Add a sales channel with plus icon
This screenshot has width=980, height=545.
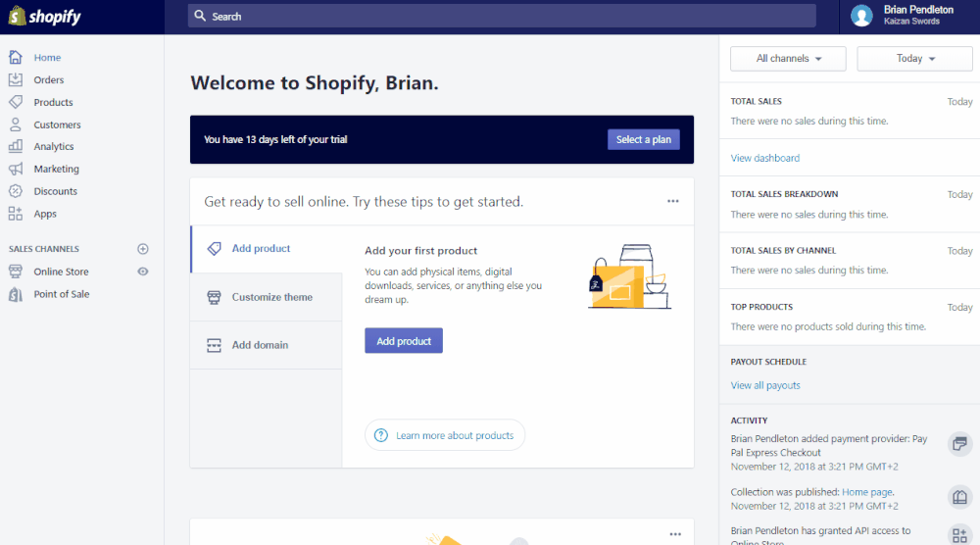143,249
